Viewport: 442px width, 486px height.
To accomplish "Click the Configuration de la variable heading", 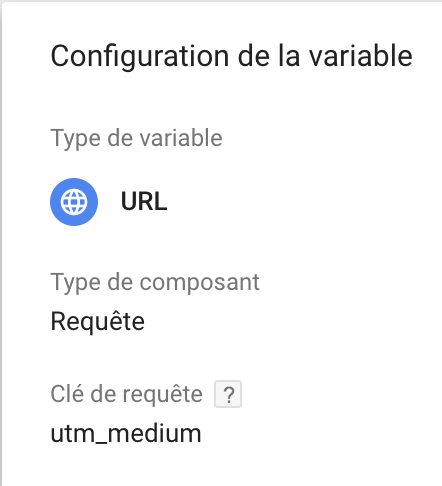I will pyautogui.click(x=232, y=57).
